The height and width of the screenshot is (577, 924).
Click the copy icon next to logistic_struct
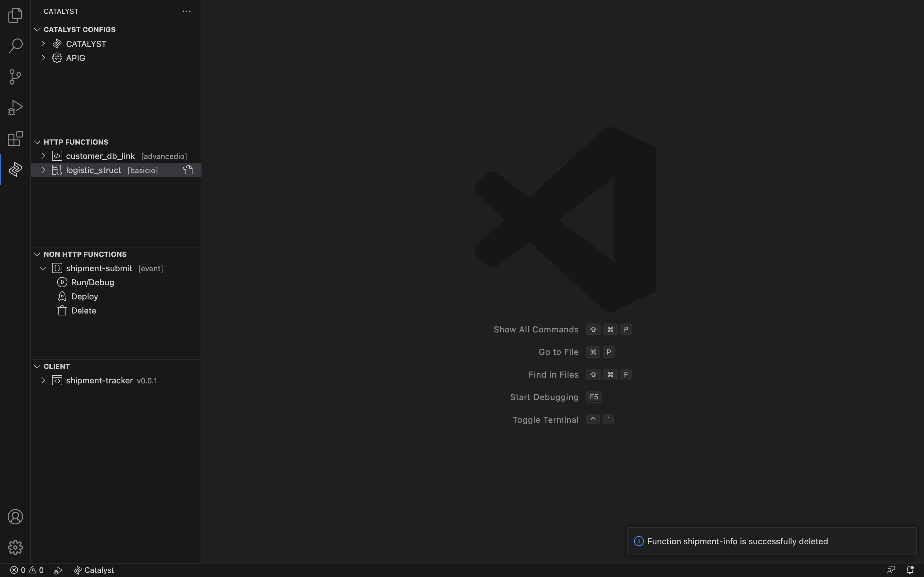click(x=188, y=170)
